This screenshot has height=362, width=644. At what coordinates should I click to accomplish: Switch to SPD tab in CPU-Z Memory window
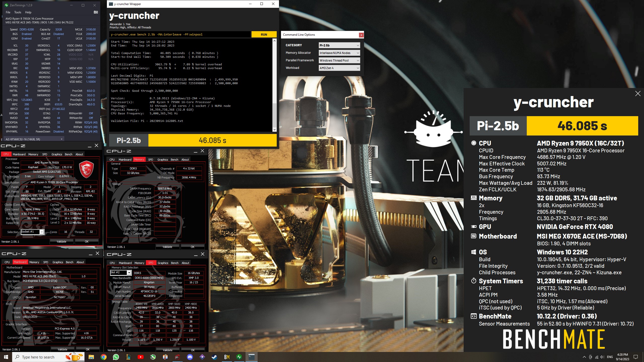(x=150, y=160)
